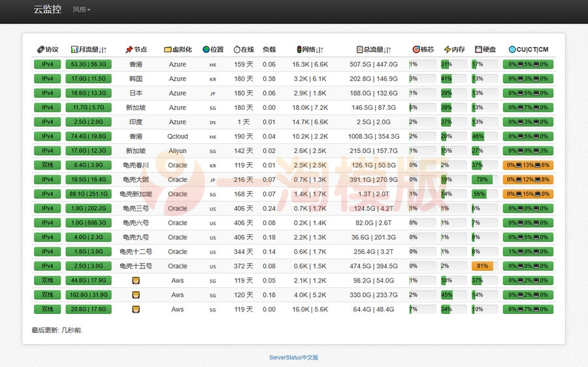The image size is (588, 367).
Task: Click the 124.5G | 4.2T total traffic cell
Action: coord(374,209)
